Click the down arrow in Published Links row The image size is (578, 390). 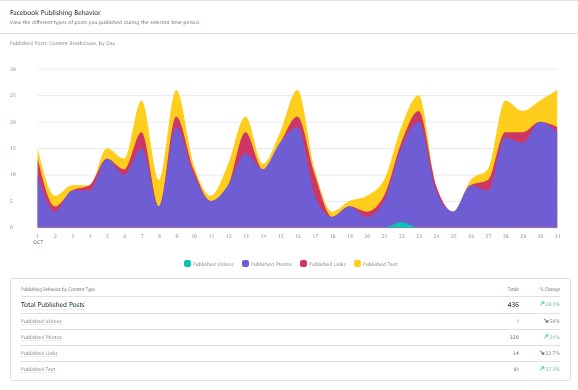542,353
